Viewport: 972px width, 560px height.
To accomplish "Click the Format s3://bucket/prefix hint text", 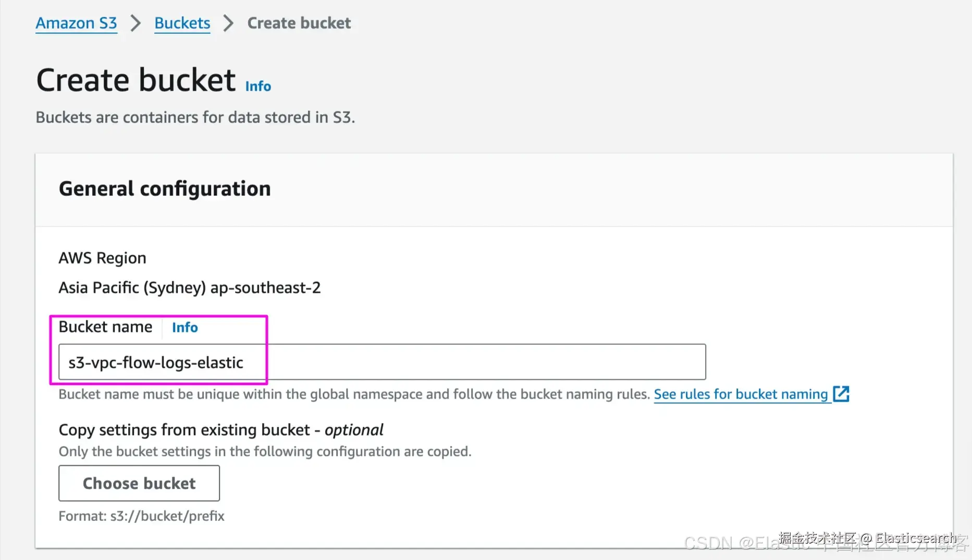I will [x=141, y=516].
